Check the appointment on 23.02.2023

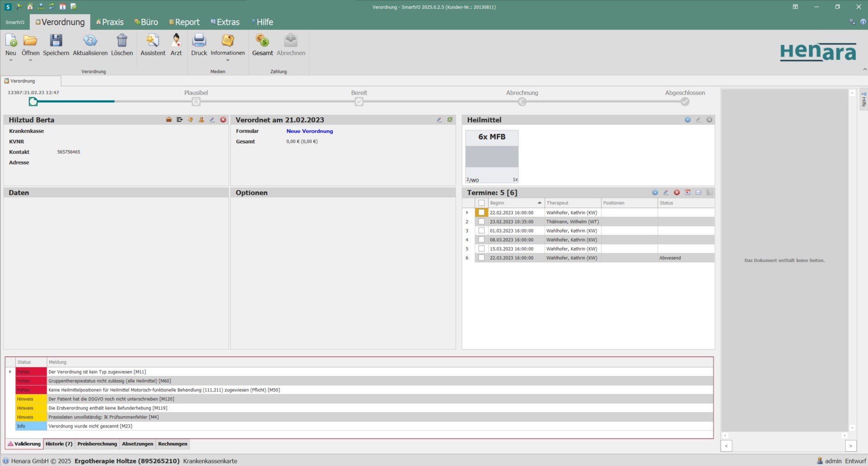(x=481, y=222)
